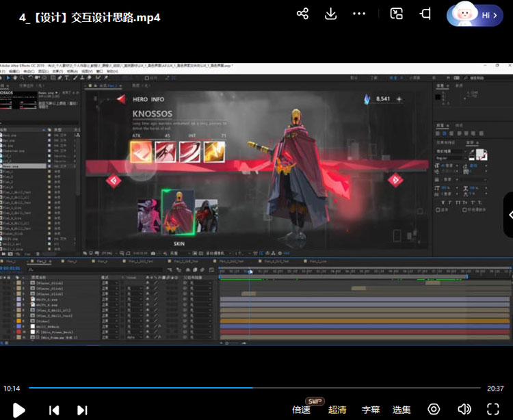Seek on the video progress bar
The height and width of the screenshot is (420, 513).
click(254, 388)
